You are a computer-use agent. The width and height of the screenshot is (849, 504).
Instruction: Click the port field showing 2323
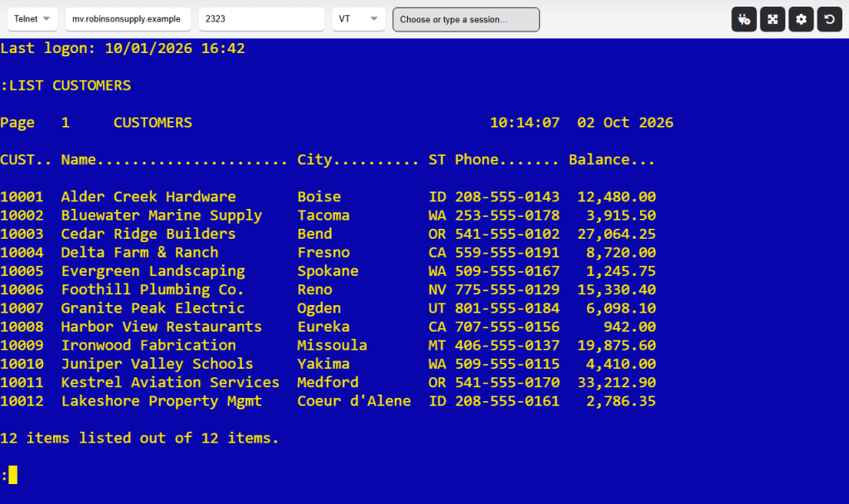pyautogui.click(x=261, y=19)
